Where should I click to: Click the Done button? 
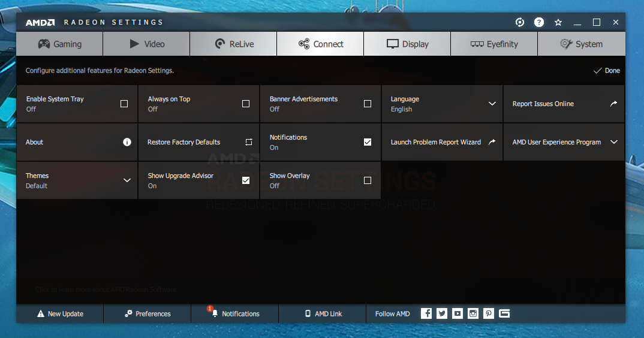(x=607, y=71)
